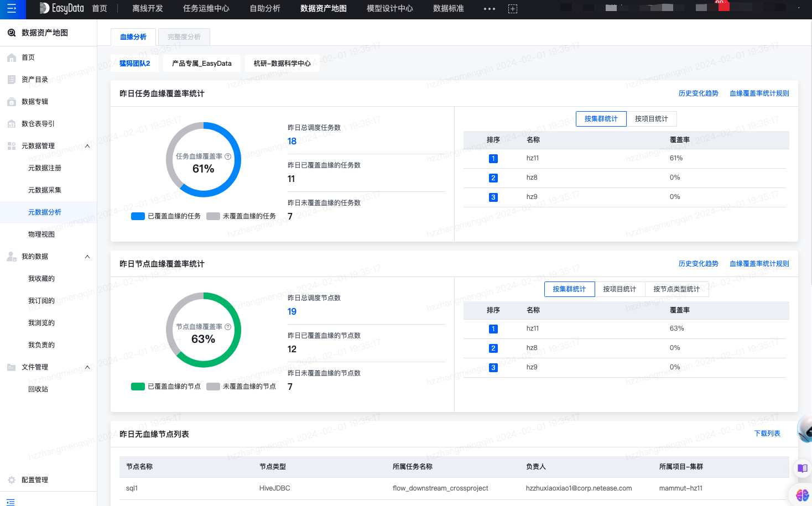Viewport: 812px width, 506px height.
Task: Collapse sidebar using bottom-left indent icon
Action: click(x=11, y=502)
